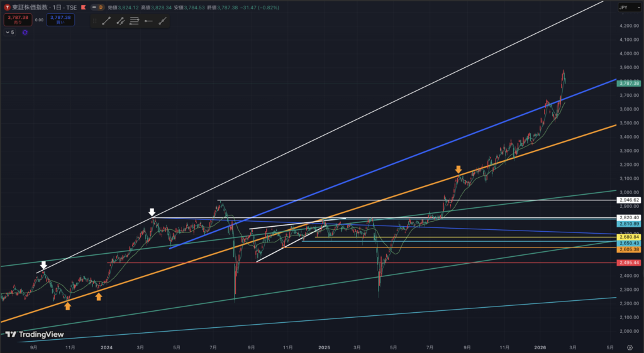Select the red 2,495.44 price level label
The width and height of the screenshot is (644, 353).
click(629, 263)
